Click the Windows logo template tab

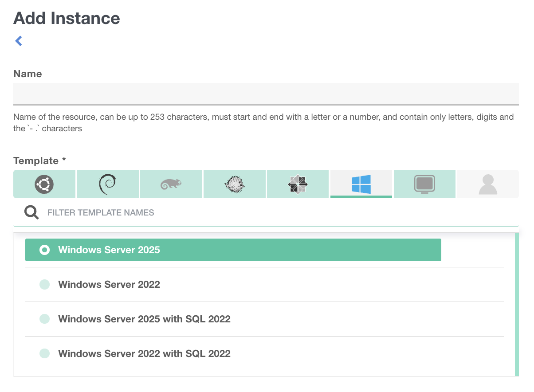pyautogui.click(x=361, y=184)
